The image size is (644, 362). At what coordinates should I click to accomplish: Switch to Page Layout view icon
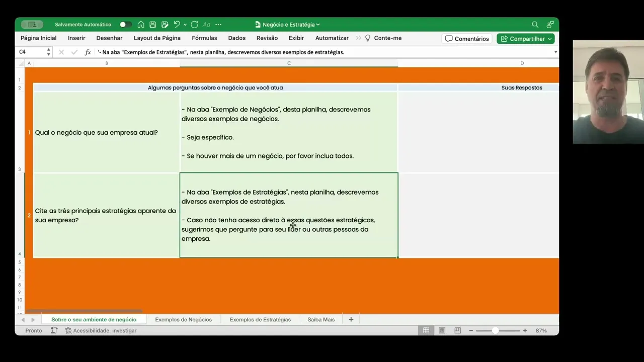point(442,330)
